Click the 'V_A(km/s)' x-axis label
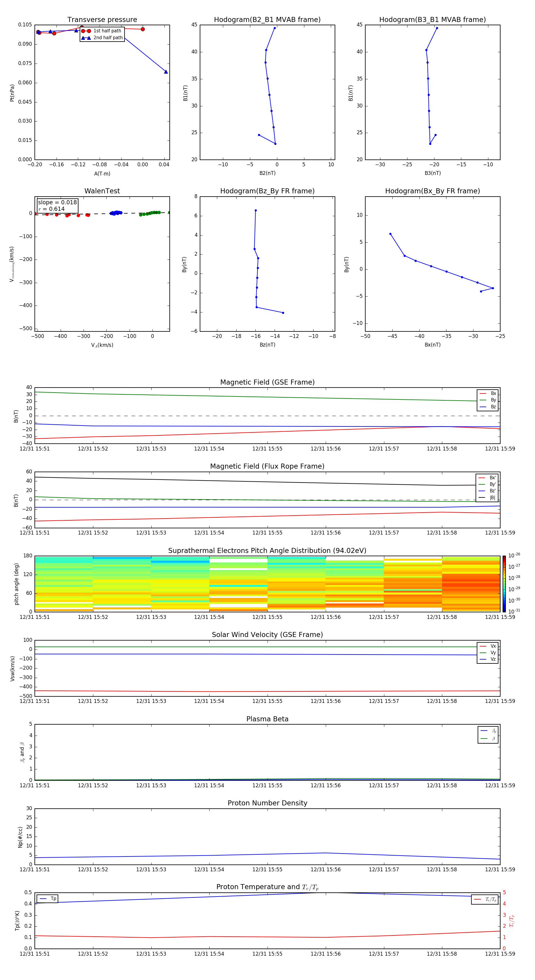The image size is (535, 980). pyautogui.click(x=102, y=345)
